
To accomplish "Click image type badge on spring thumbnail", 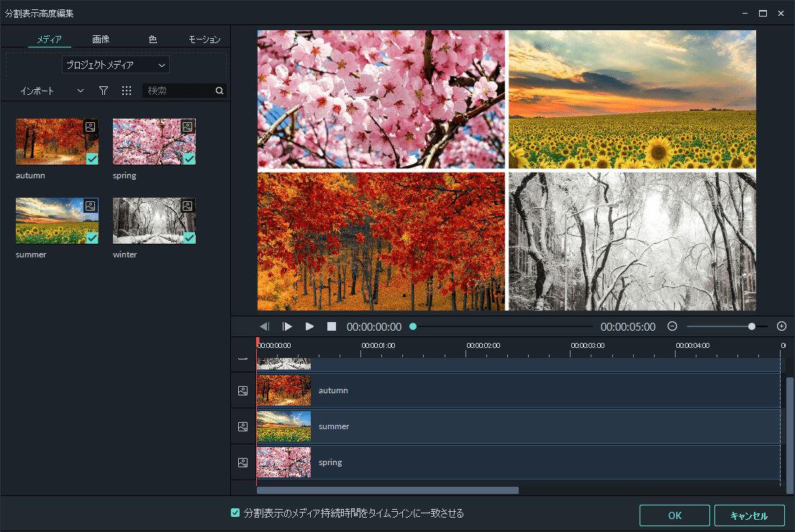I will tap(188, 127).
